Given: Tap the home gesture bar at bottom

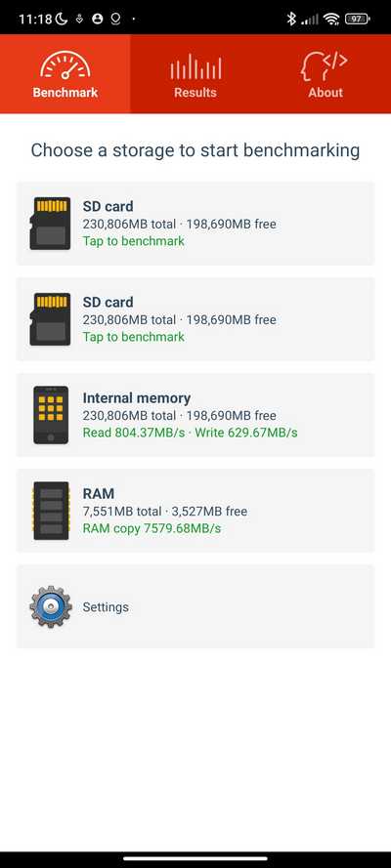Looking at the screenshot, I should (195, 858).
